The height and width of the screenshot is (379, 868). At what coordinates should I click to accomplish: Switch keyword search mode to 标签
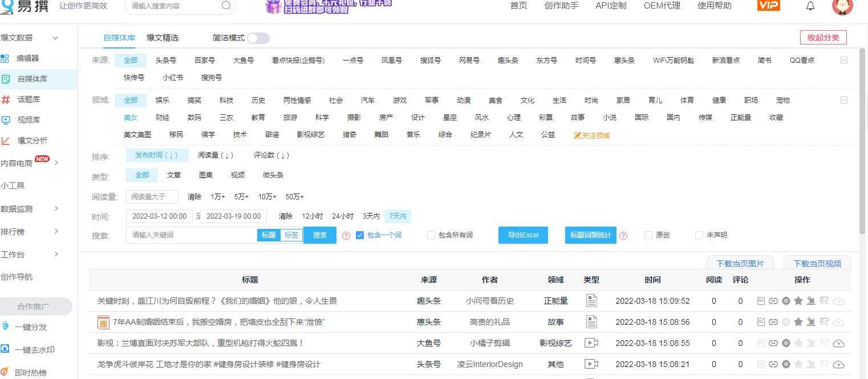click(291, 235)
